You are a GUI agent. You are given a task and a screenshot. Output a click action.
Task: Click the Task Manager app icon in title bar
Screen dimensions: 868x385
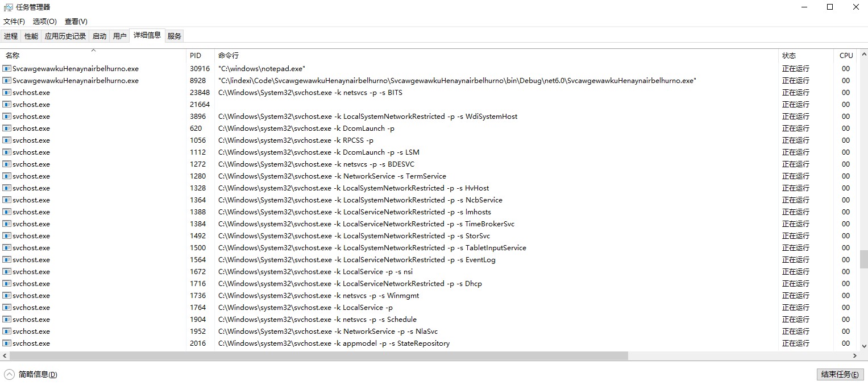click(8, 7)
